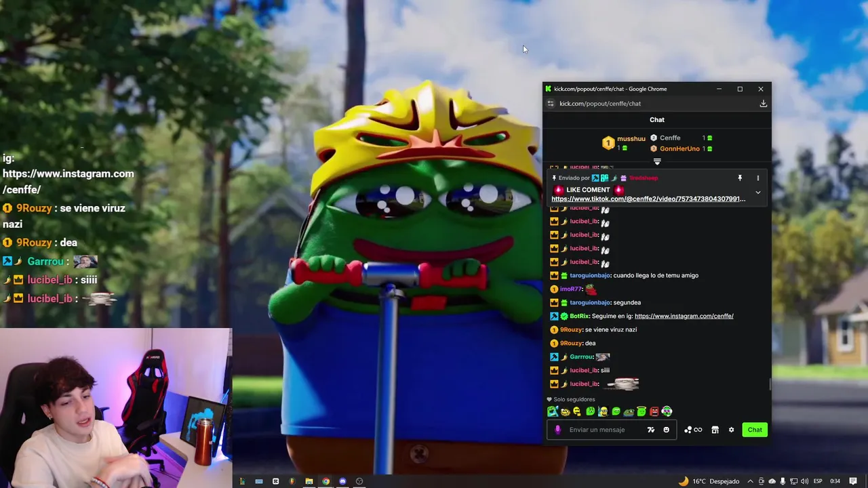Expand the gift leaderboard panel handle

coord(657,161)
